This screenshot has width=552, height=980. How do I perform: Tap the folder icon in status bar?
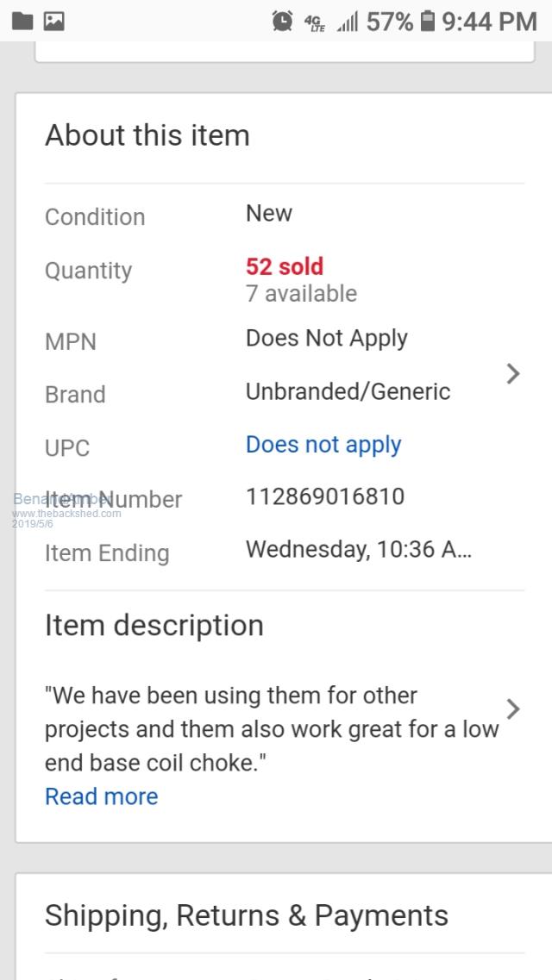click(22, 22)
